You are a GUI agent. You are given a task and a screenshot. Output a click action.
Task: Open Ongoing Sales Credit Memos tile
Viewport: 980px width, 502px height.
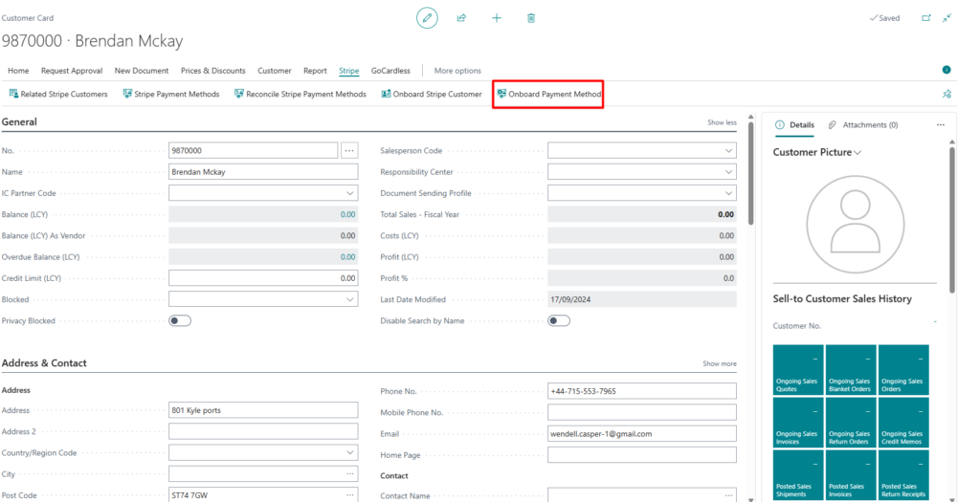pos(903,422)
